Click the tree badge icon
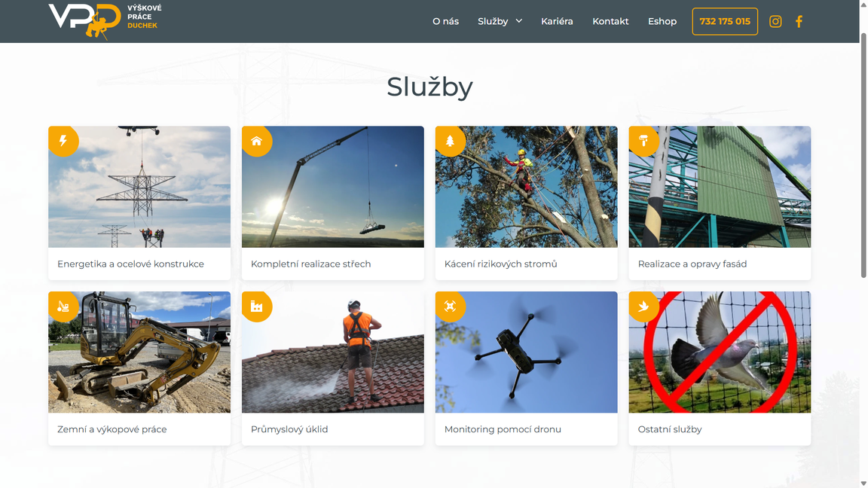The height and width of the screenshot is (488, 868). pyautogui.click(x=450, y=141)
